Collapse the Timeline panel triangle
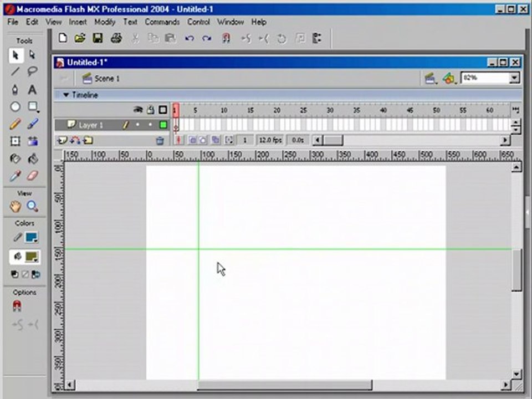The width and height of the screenshot is (532, 399). (x=66, y=95)
